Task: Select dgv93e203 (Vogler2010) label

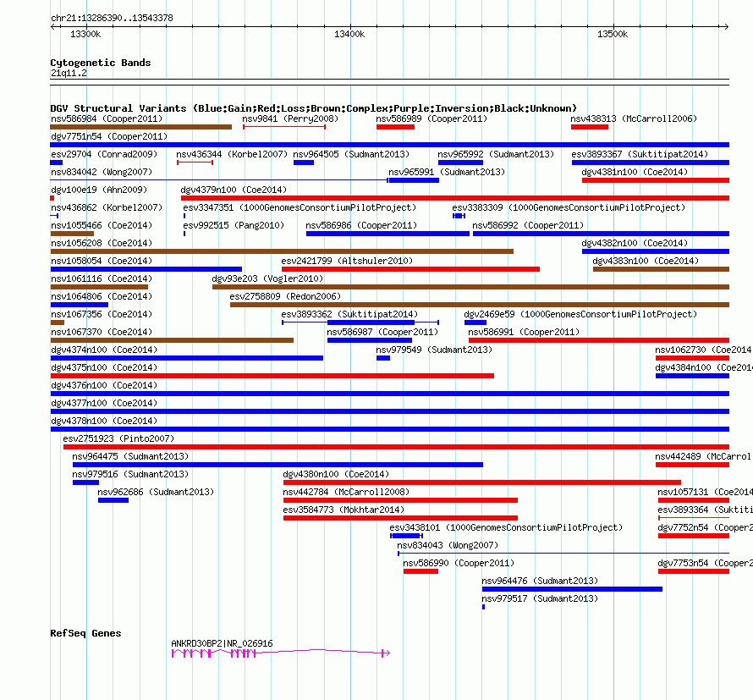Action: pyautogui.click(x=267, y=278)
